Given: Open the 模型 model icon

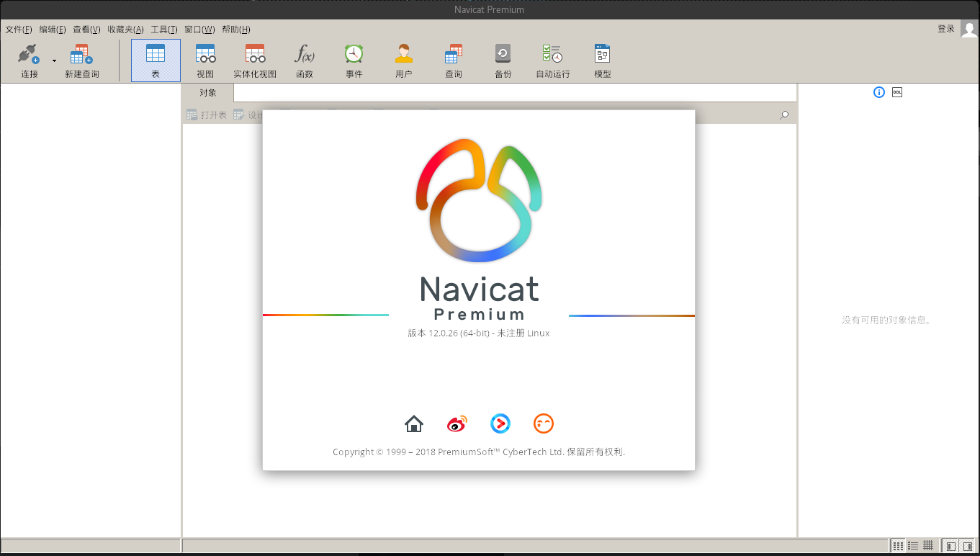Looking at the screenshot, I should [x=602, y=55].
